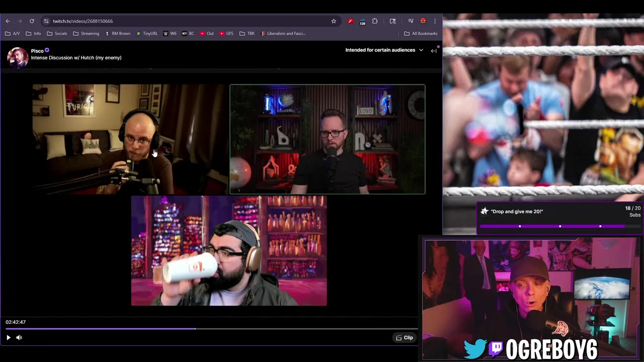Image resolution: width=644 pixels, height=362 pixels.
Task: Click the bearded man drinking feed
Action: (229, 251)
